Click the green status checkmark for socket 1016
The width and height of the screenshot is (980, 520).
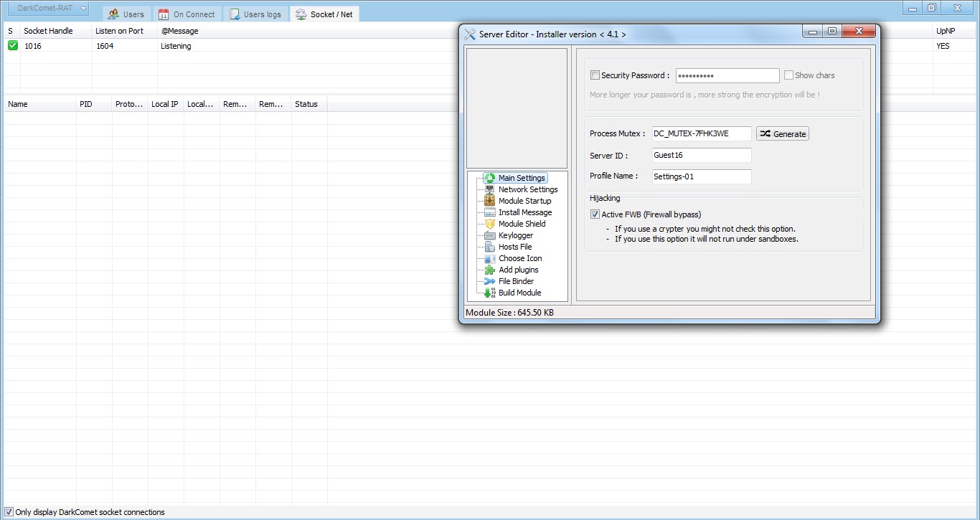coord(13,45)
